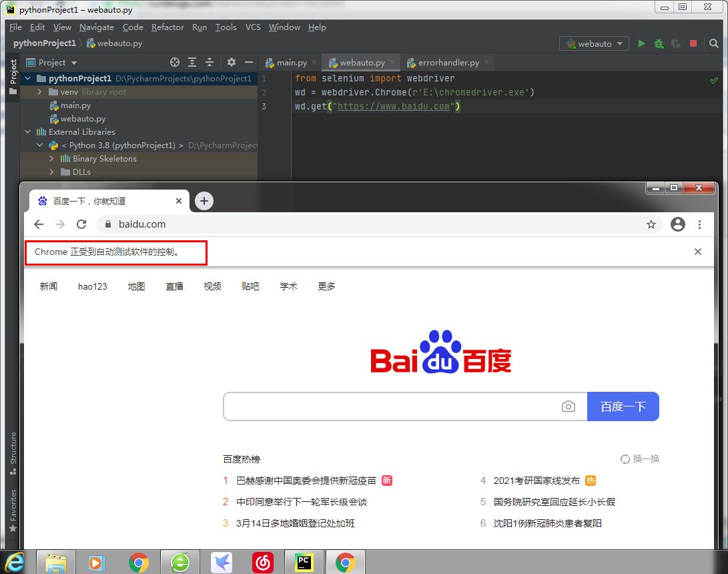
Task: Switch to PyCharm from the taskbar
Action: (x=304, y=563)
